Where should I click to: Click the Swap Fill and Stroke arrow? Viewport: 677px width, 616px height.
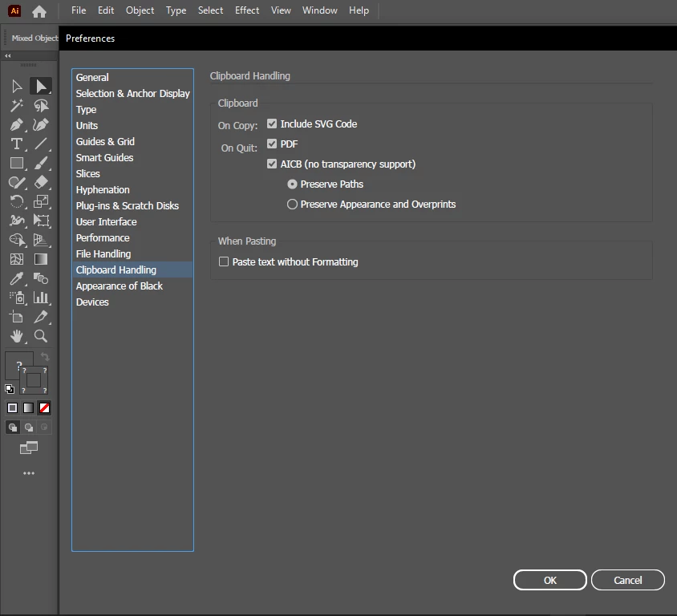pos(45,357)
